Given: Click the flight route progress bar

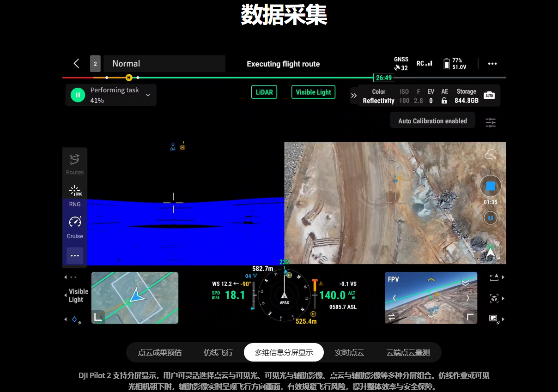Looking at the screenshot, I should point(254,78).
